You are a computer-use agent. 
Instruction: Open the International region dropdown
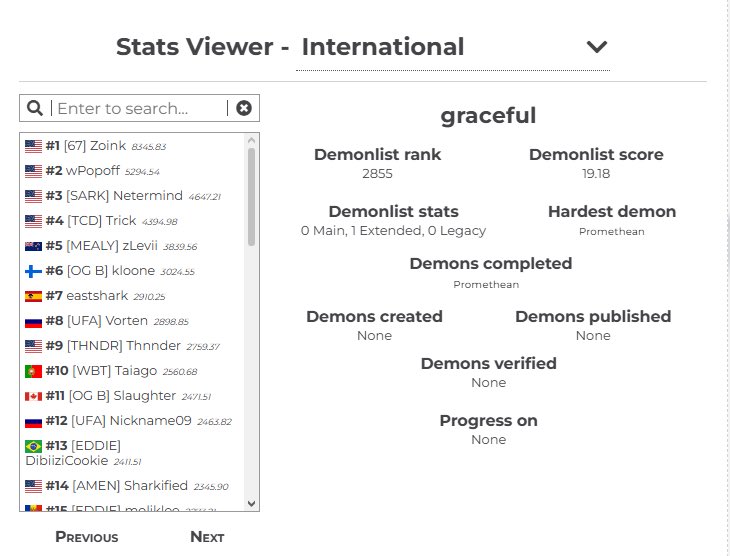(453, 47)
